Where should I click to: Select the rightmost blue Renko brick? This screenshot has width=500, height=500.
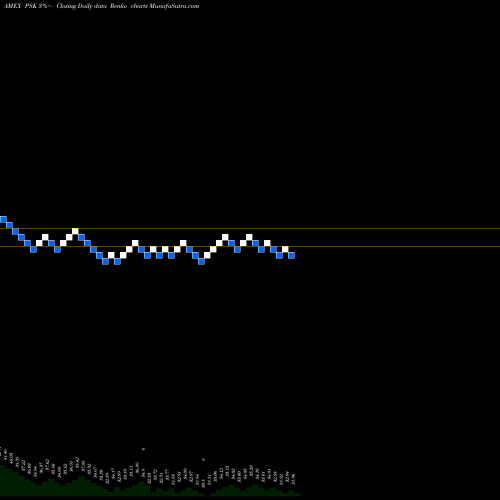[291, 255]
